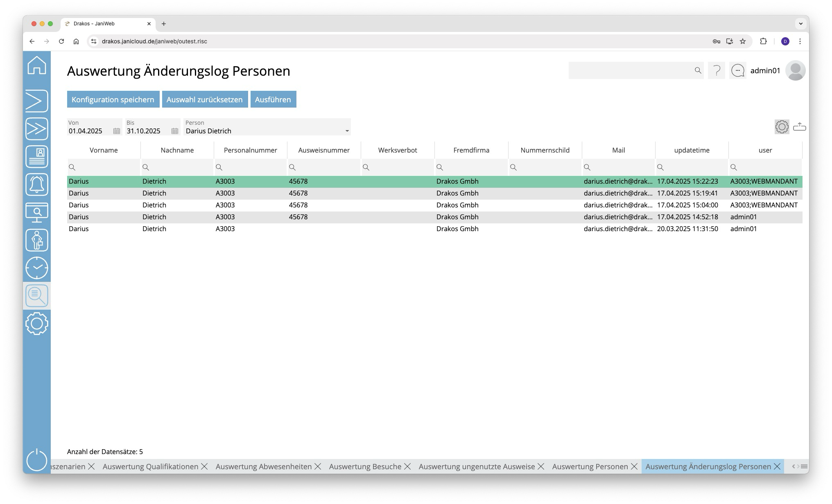Click the Ausführen button
The image size is (832, 504).
pos(273,99)
